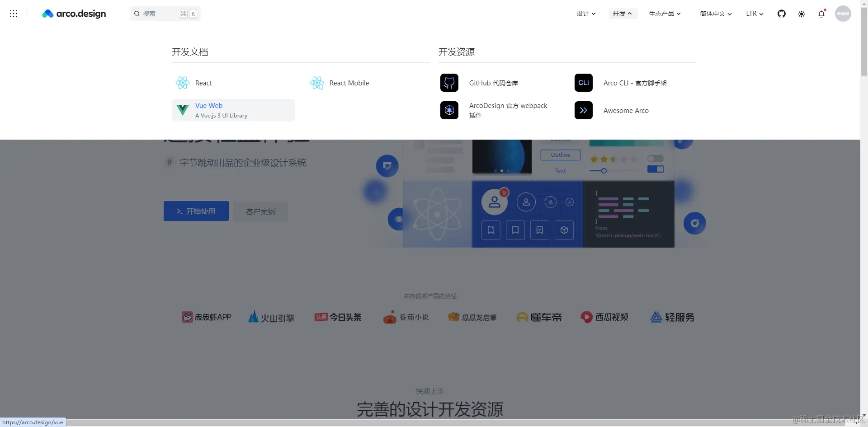The height and width of the screenshot is (427, 868).
Task: Click the Awesome Arco double-chevron icon
Action: (x=584, y=110)
